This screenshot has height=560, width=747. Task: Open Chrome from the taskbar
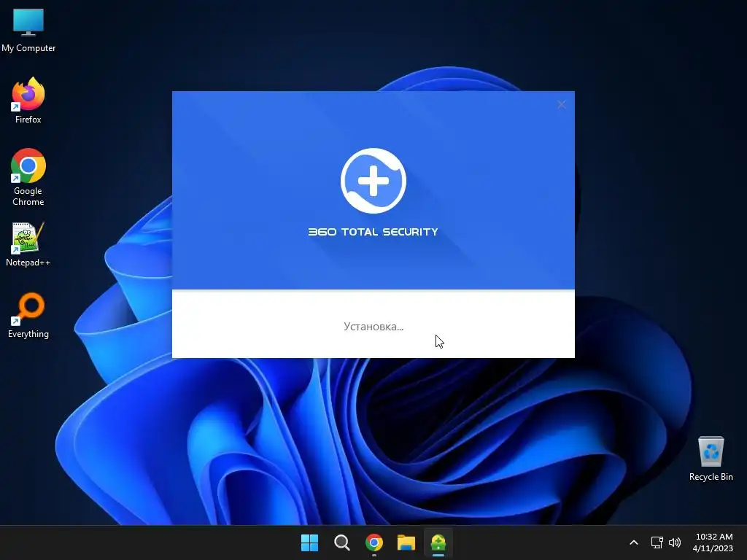click(374, 542)
